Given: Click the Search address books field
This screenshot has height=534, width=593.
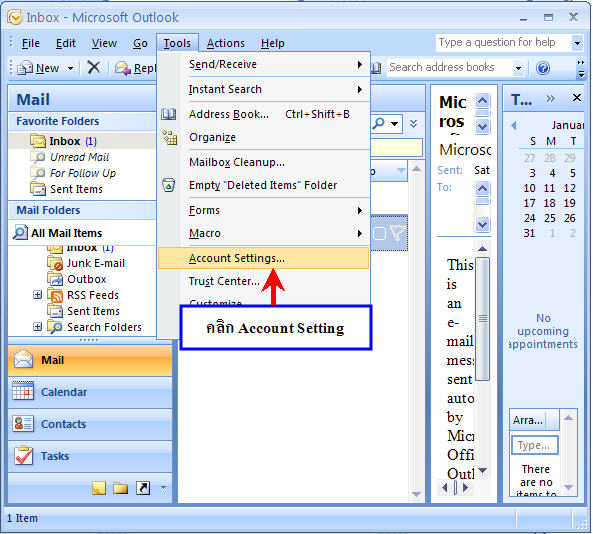Looking at the screenshot, I should 449,68.
